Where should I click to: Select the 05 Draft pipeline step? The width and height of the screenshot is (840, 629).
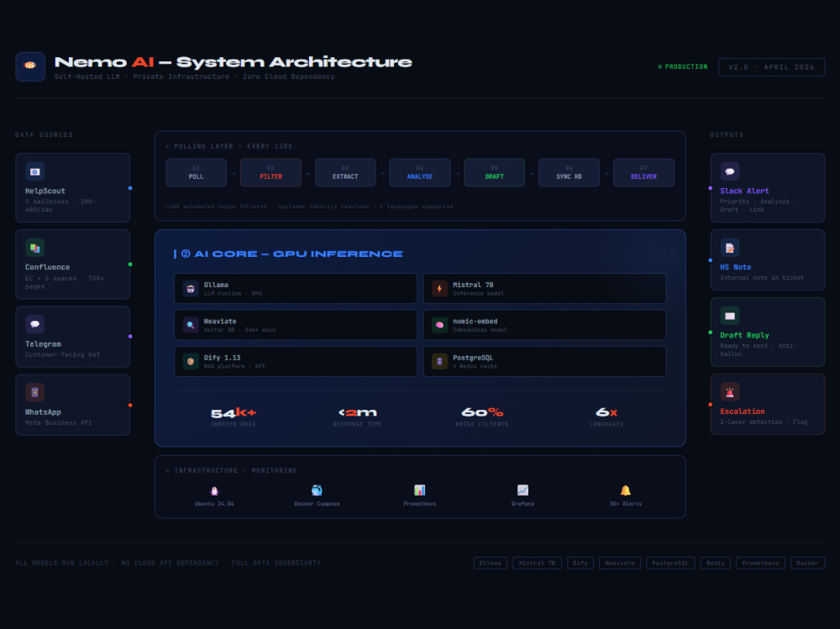[x=495, y=172]
